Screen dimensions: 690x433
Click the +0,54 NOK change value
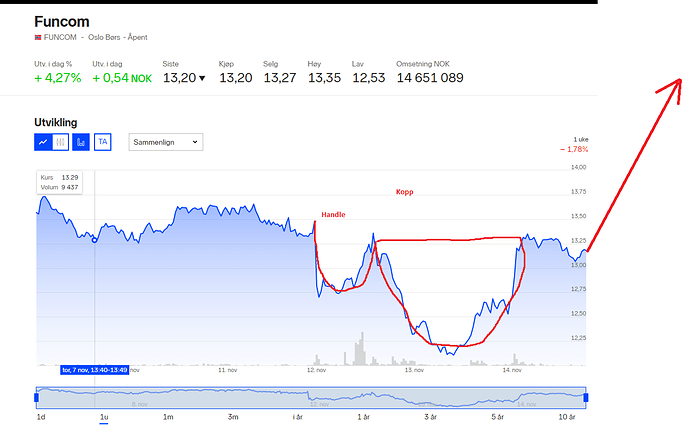point(122,78)
